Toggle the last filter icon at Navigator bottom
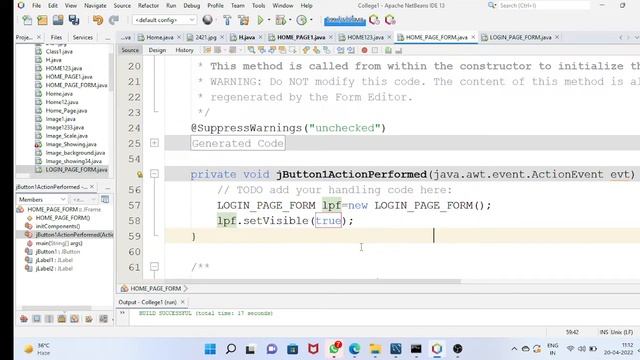640x360 pixels. click(104, 319)
